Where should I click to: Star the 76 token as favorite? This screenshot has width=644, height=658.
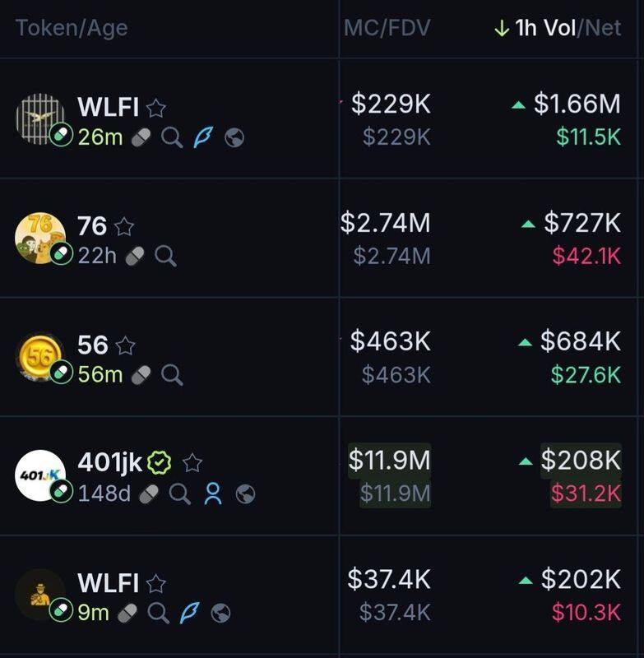coord(124,226)
